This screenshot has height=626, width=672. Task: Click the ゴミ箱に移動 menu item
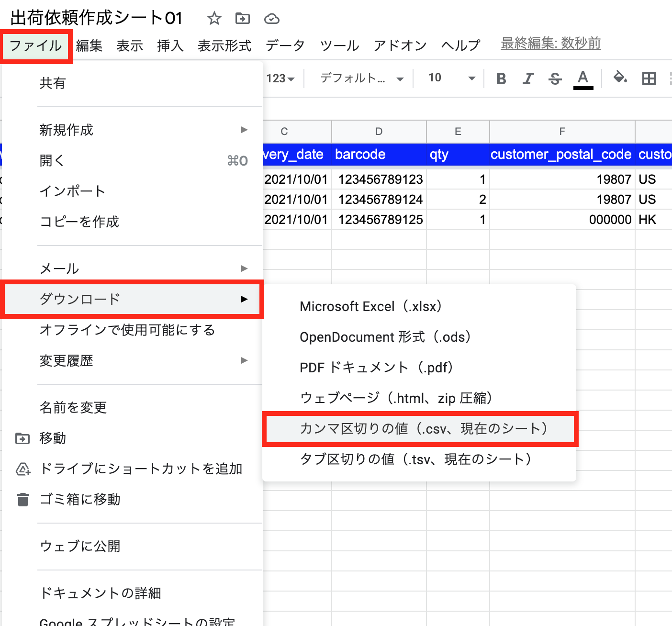80,499
